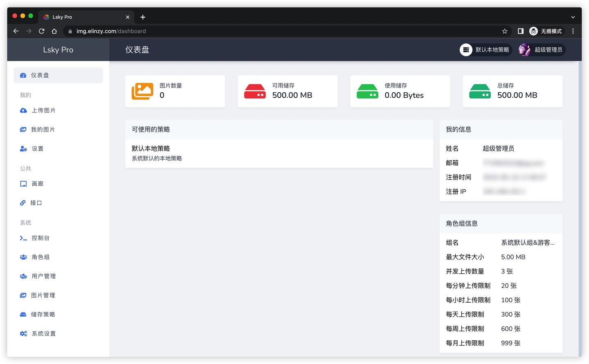Expand the browser tab list chevron

coord(573,17)
